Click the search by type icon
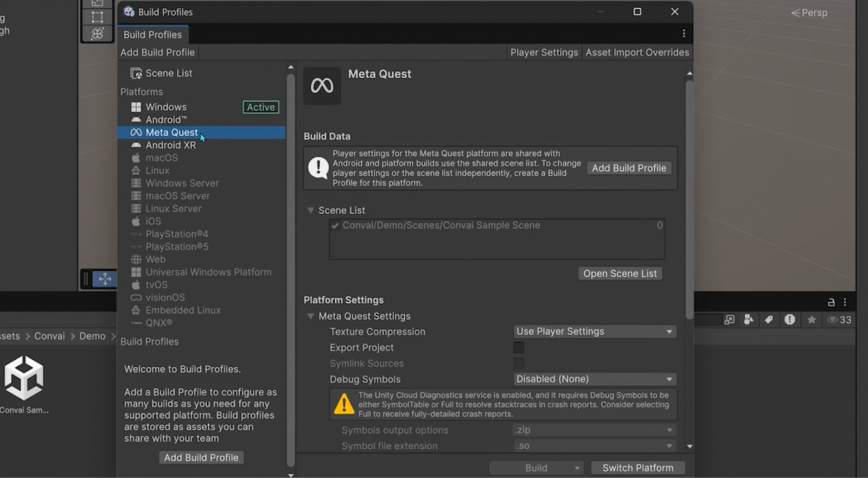The height and width of the screenshot is (478, 868). pyautogui.click(x=749, y=320)
